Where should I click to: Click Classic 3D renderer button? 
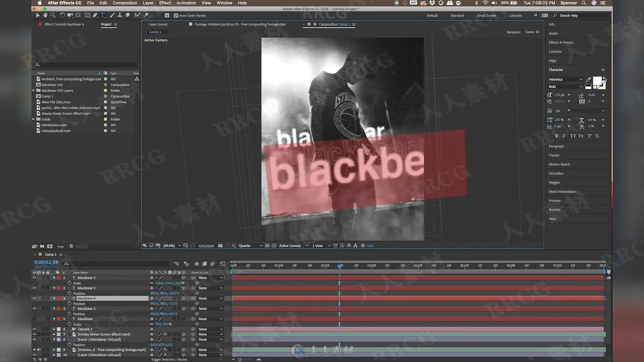coord(532,32)
